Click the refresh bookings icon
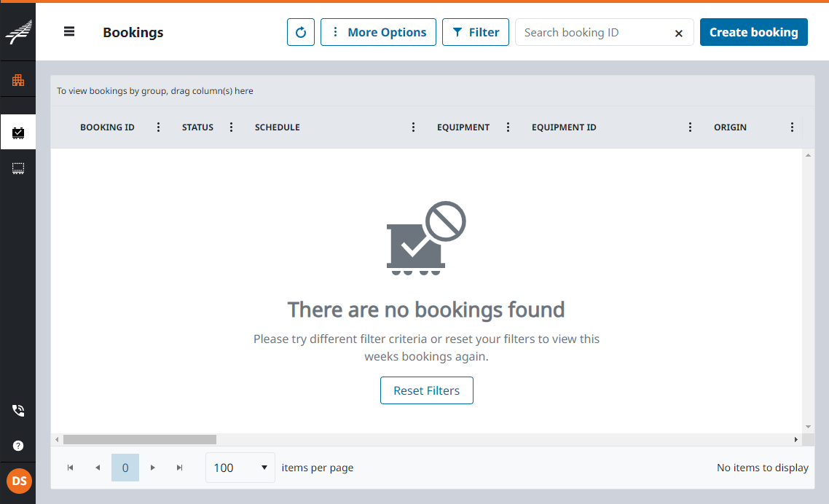This screenshot has width=829, height=504. [x=301, y=32]
